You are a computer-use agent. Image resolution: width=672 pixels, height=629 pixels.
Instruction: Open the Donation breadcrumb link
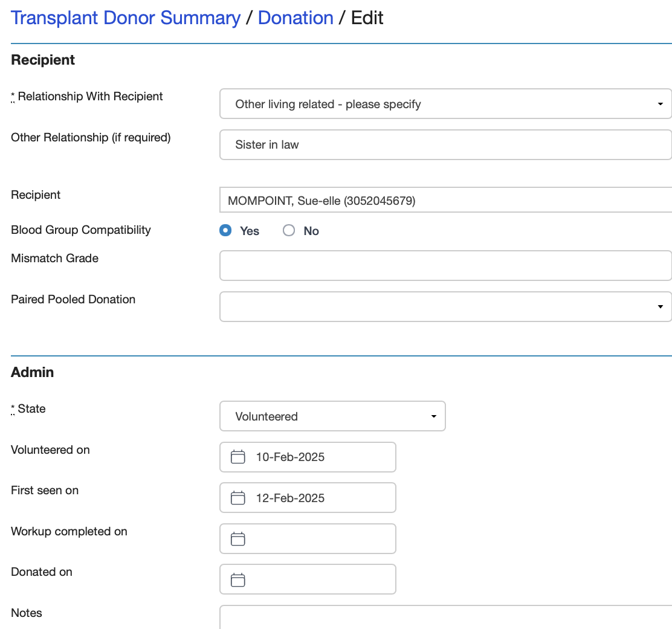pos(296,18)
